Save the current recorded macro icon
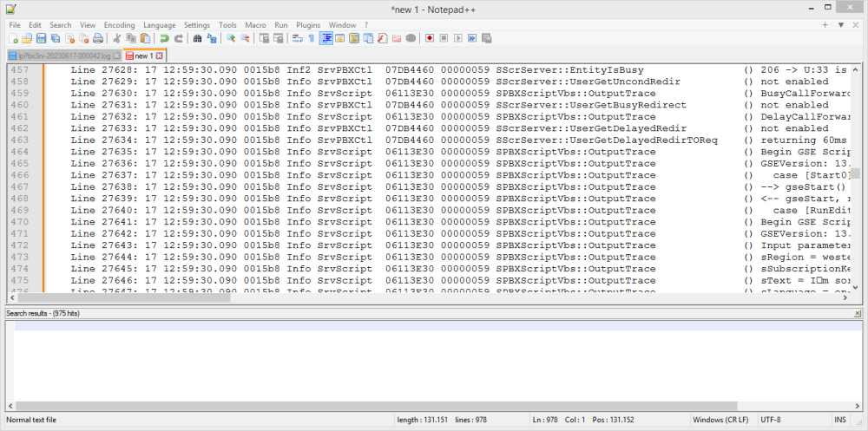 point(487,38)
